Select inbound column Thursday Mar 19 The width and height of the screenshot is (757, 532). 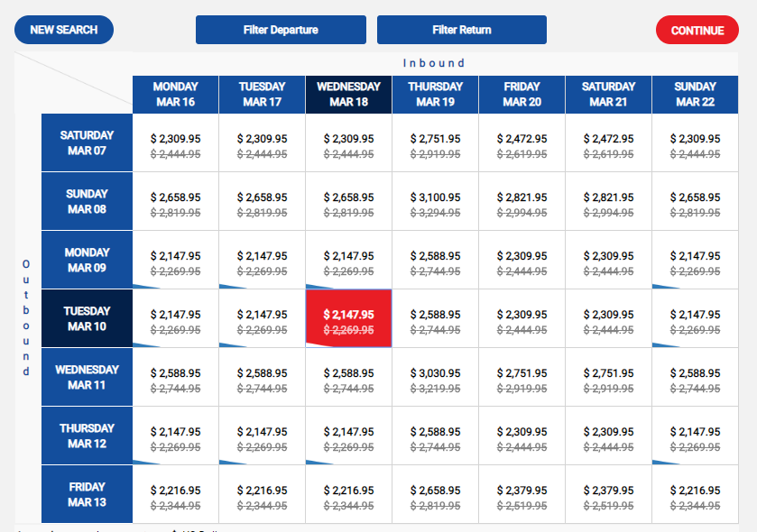tap(435, 95)
